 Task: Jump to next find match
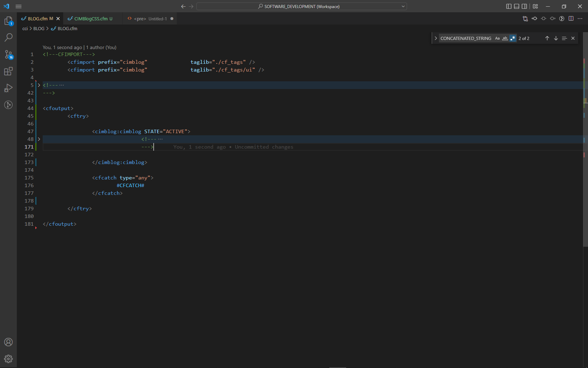pos(556,38)
